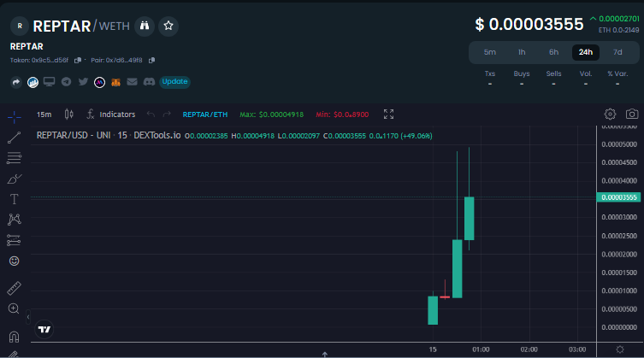Select the 5m stats tab
The width and height of the screenshot is (644, 358).
(489, 52)
